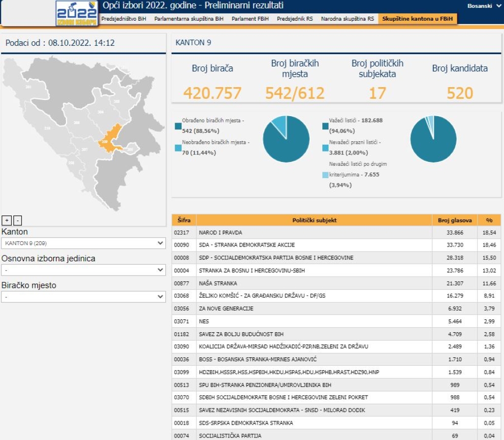Click the processed polling stations pie chart
Viewport: 504px width, 440px height.
(285, 139)
